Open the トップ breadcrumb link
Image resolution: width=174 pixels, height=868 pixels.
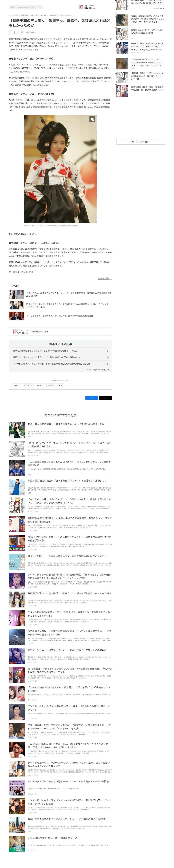point(11,15)
